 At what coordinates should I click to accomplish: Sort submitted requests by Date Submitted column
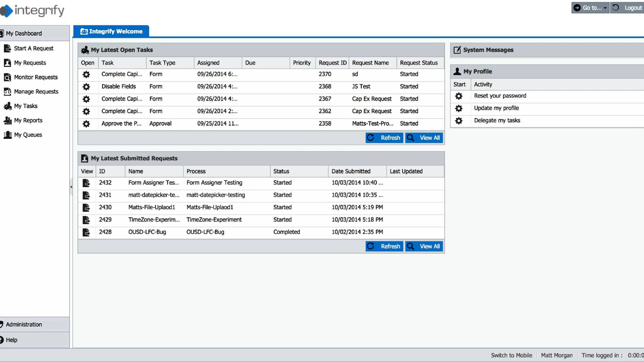point(357,171)
